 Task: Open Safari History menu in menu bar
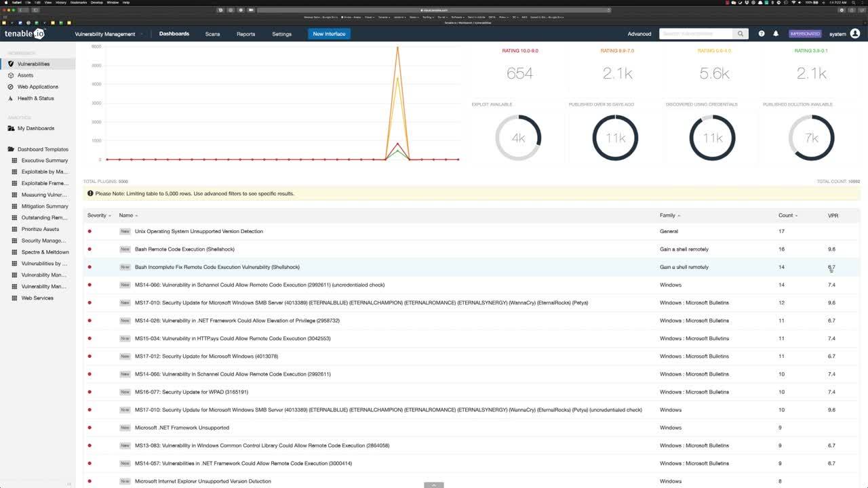click(61, 3)
